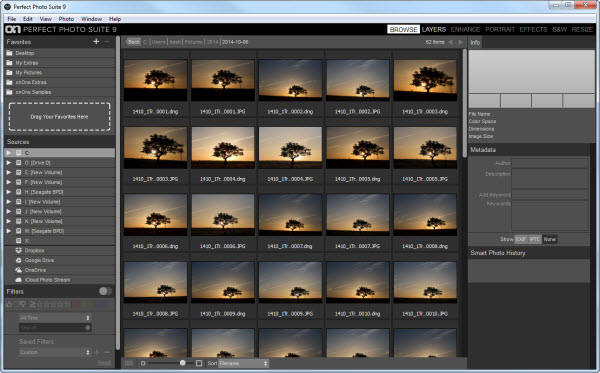Open the File menu

coord(12,19)
